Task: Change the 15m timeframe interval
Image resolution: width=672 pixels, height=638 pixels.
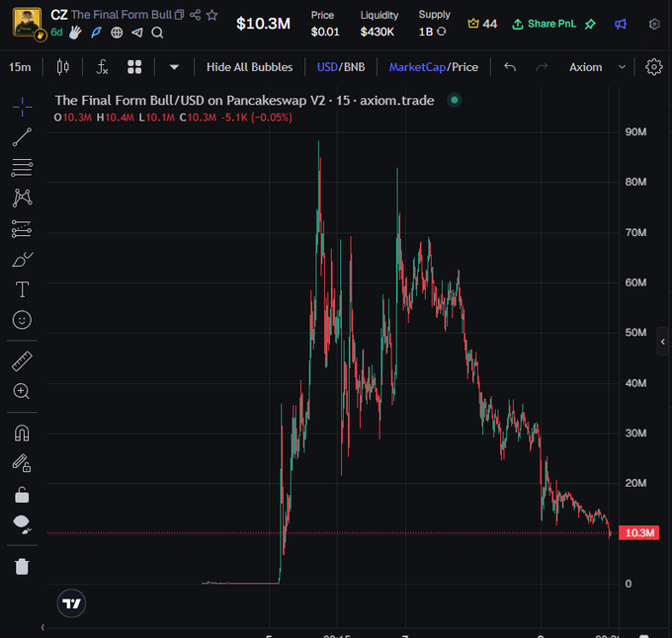Action: click(20, 67)
